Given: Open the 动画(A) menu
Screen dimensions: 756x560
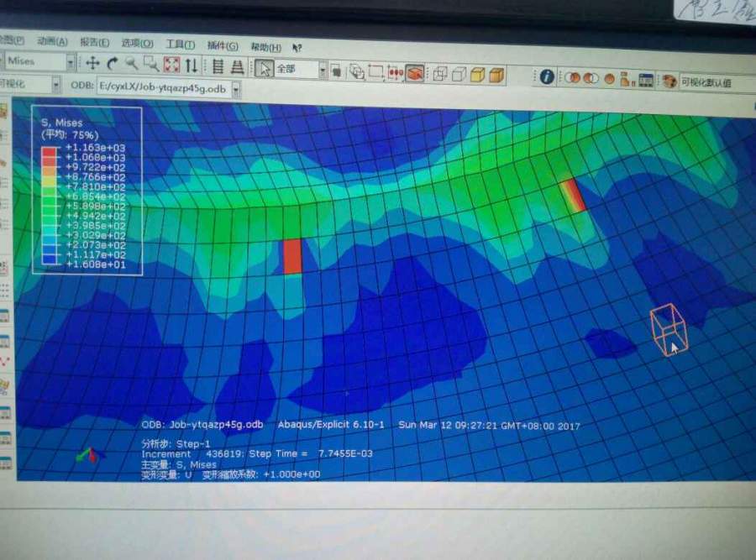Looking at the screenshot, I should point(52,41).
